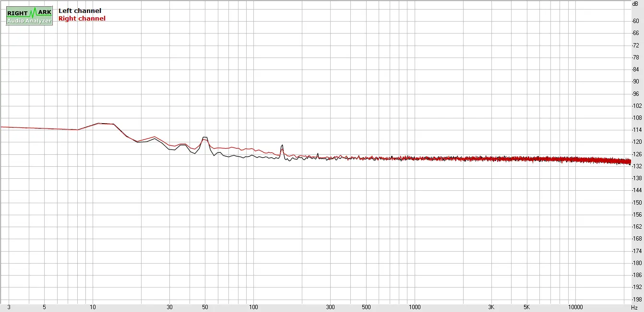Image resolution: width=644 pixels, height=312 pixels.
Task: Click the 100 label on the frequency axis
Action: point(254,307)
